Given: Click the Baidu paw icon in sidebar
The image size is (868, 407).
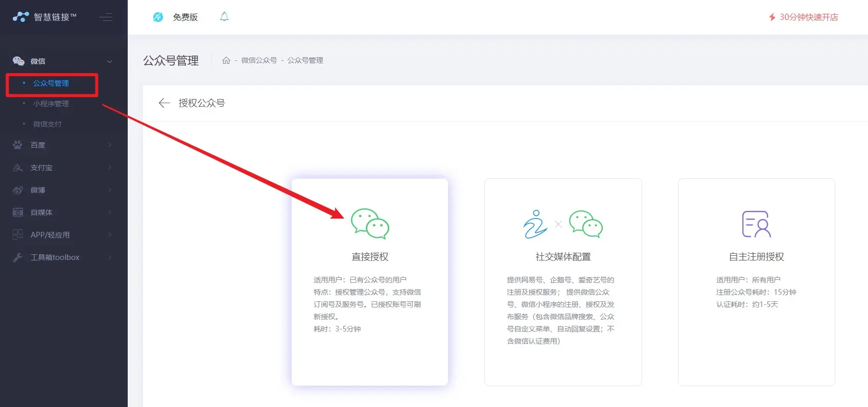Looking at the screenshot, I should 18,145.
